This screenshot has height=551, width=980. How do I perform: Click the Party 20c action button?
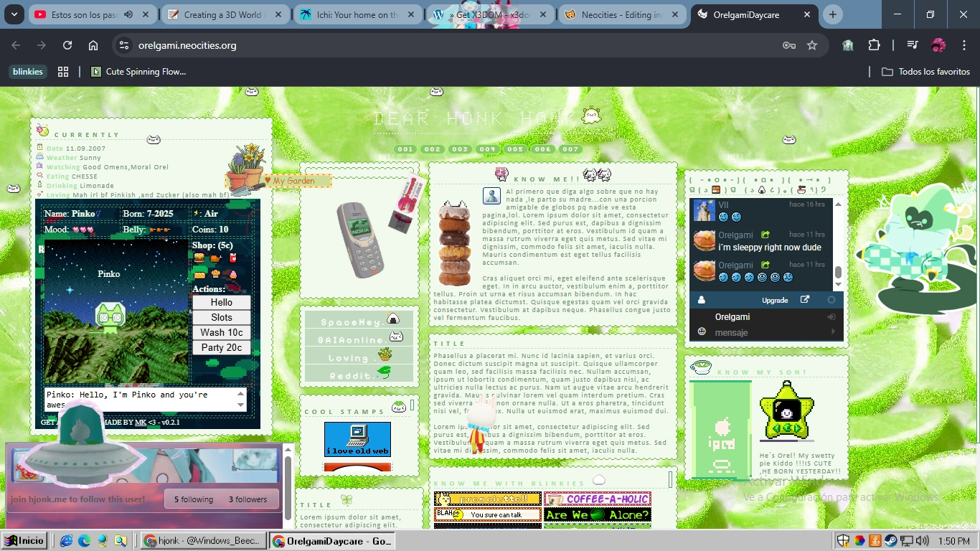(x=222, y=347)
